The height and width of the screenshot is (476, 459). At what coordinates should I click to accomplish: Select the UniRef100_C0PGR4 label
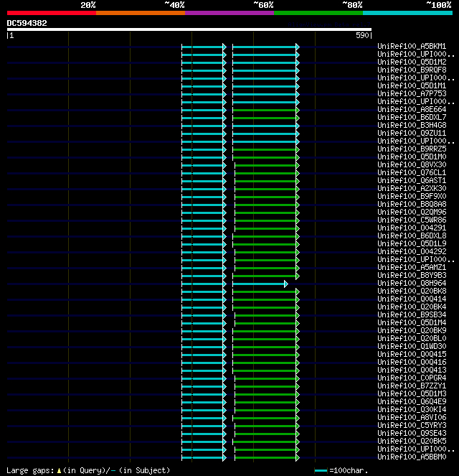coord(412,378)
